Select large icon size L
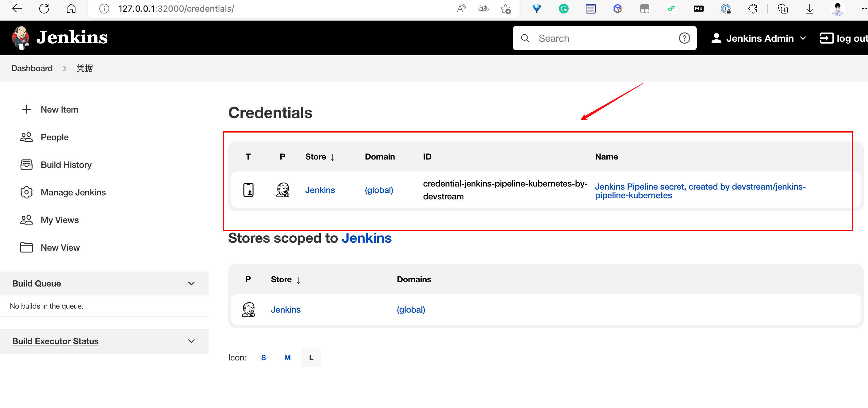This screenshot has height=408, width=868. [x=311, y=357]
